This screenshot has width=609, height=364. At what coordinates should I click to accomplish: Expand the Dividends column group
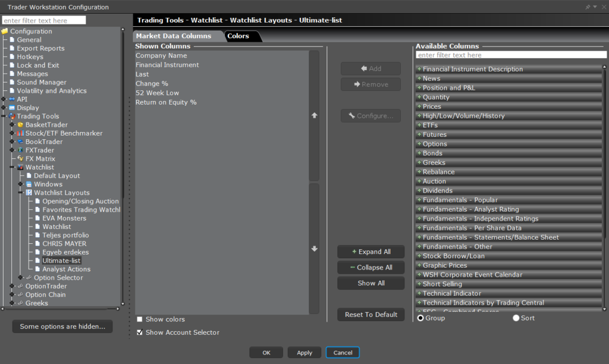[419, 191]
